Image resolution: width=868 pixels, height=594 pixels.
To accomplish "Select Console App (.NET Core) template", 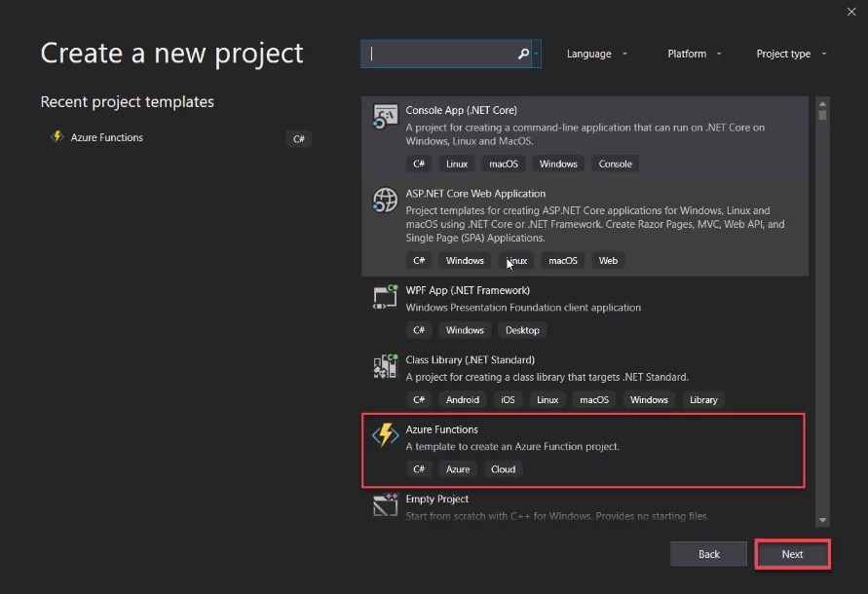I will 585,138.
